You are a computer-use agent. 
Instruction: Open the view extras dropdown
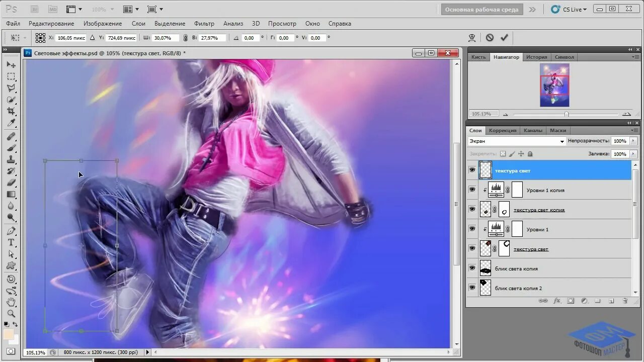pos(74,9)
